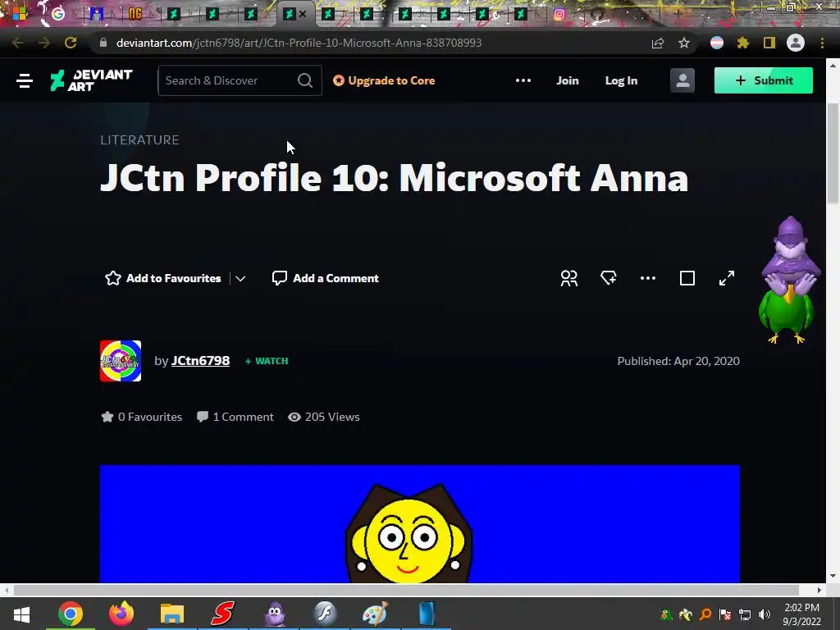Viewport: 840px width, 630px height.
Task: Open Chrome extensions puzzle icon
Action: (x=743, y=43)
